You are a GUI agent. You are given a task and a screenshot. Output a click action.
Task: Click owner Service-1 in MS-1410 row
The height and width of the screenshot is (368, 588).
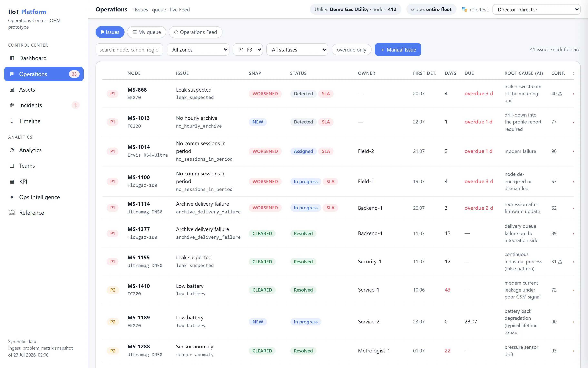tap(368, 290)
